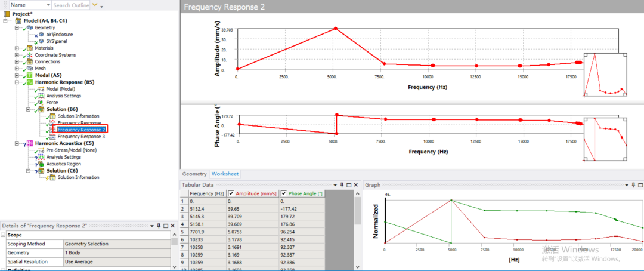
Task: Toggle the Phase Angle column checkbox
Action: click(284, 193)
